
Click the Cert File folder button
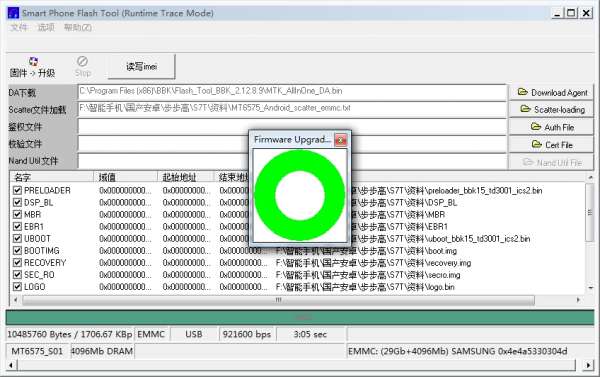tap(551, 145)
